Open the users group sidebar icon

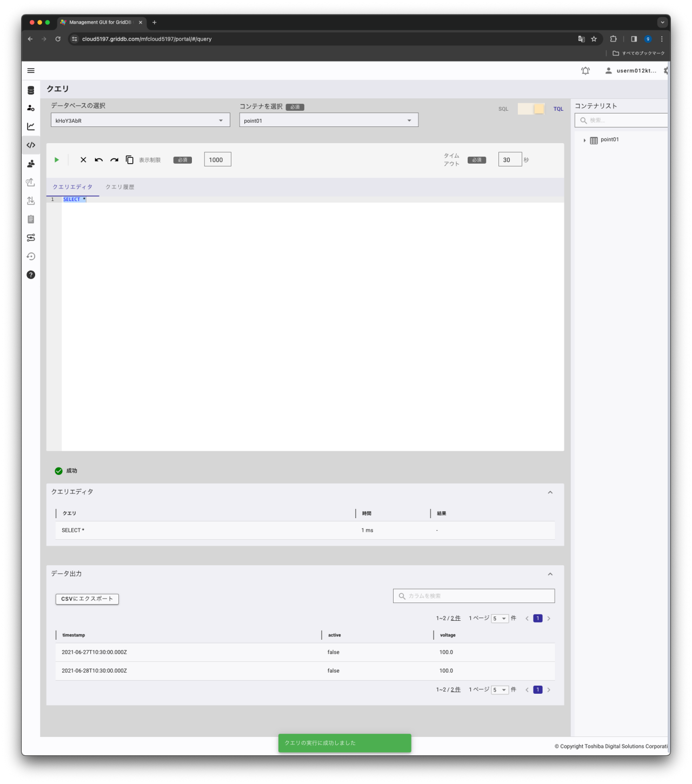tap(31, 163)
